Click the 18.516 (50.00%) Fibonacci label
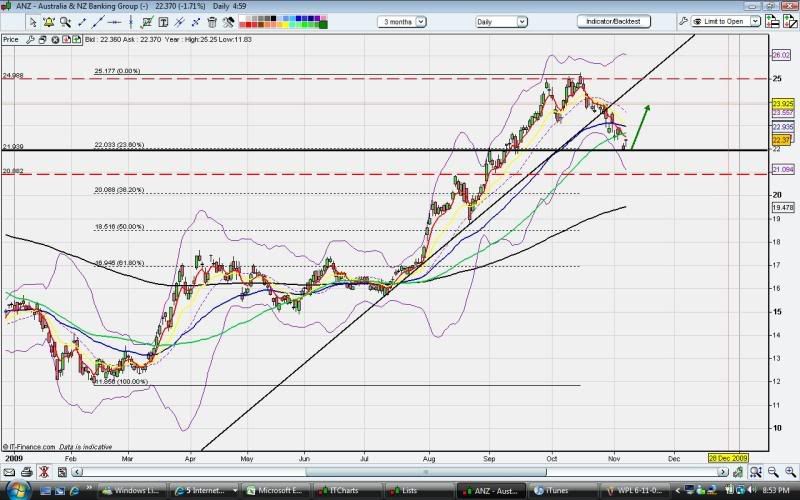 coord(119,227)
